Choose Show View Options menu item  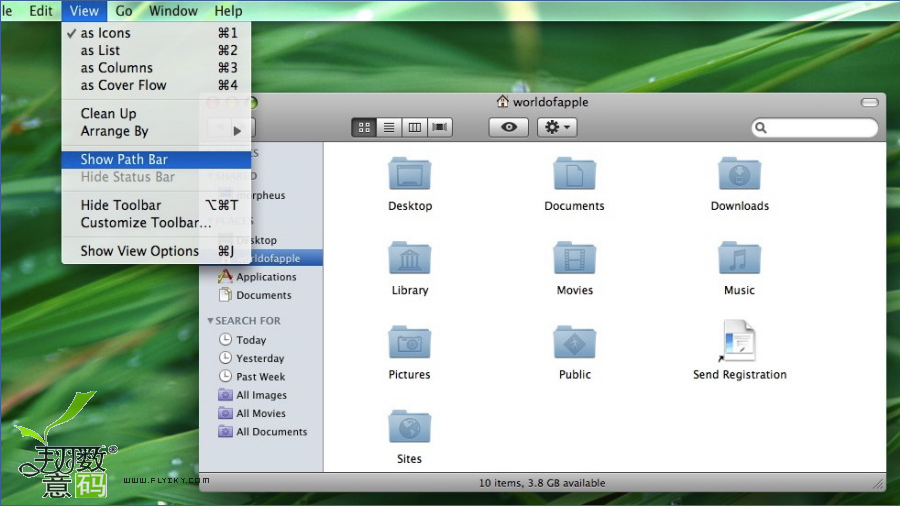pos(156,251)
